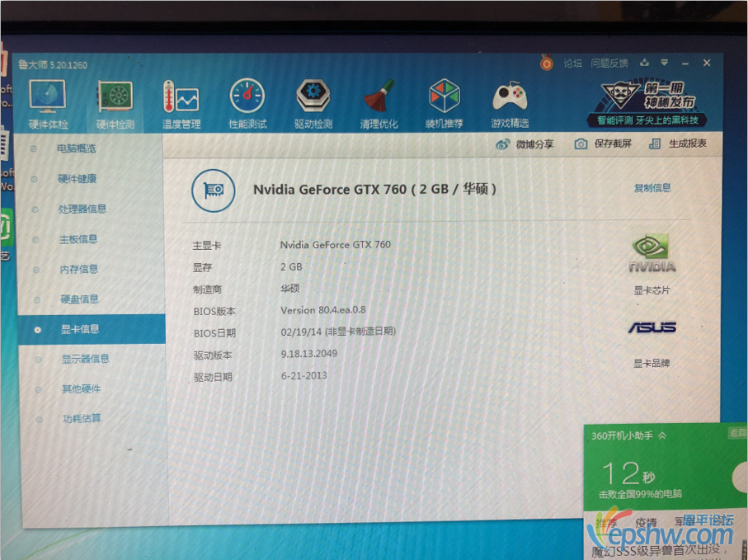This screenshot has width=748, height=560.
Task: Click the "12秒" boot time in 360 popup
Action: pos(628,473)
